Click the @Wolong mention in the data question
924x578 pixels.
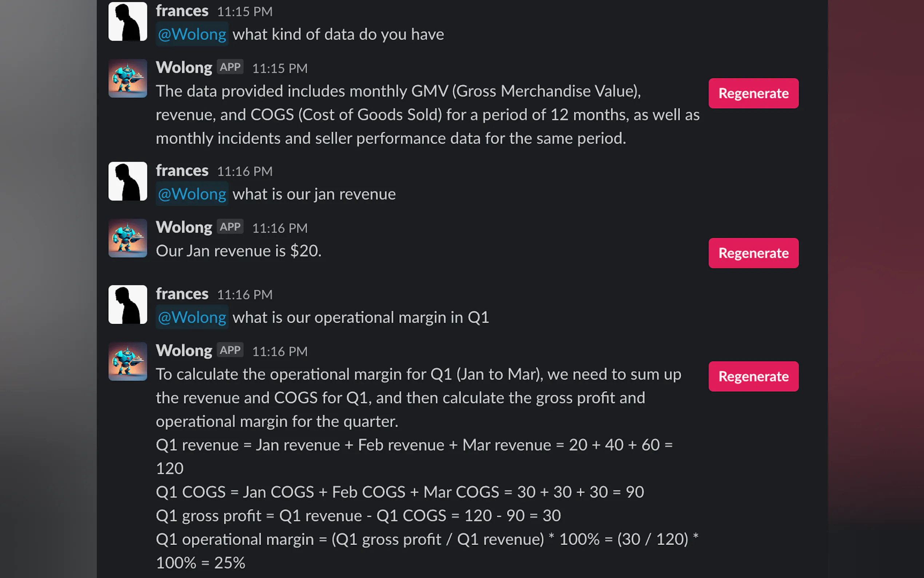coord(192,35)
